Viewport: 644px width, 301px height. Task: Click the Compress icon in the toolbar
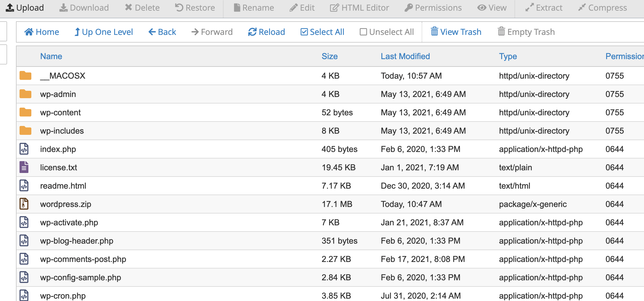582,8
